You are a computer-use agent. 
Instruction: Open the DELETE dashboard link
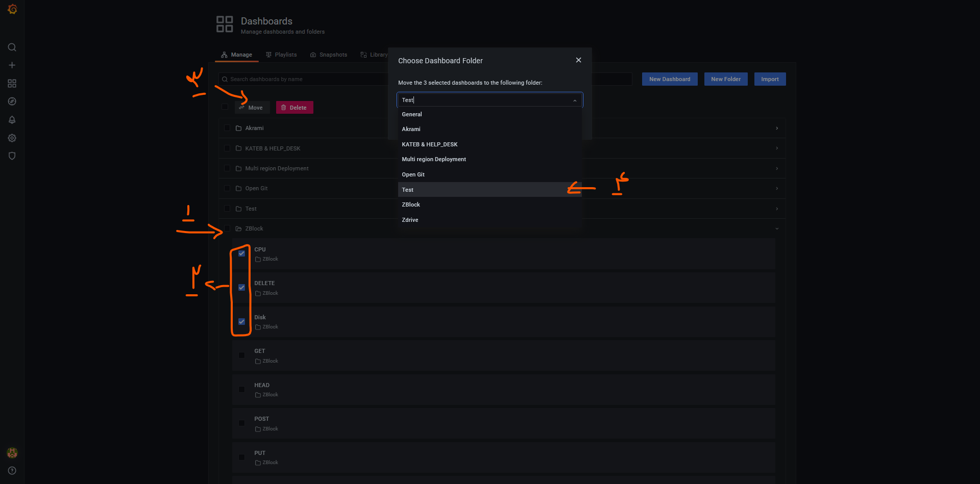pos(264,283)
